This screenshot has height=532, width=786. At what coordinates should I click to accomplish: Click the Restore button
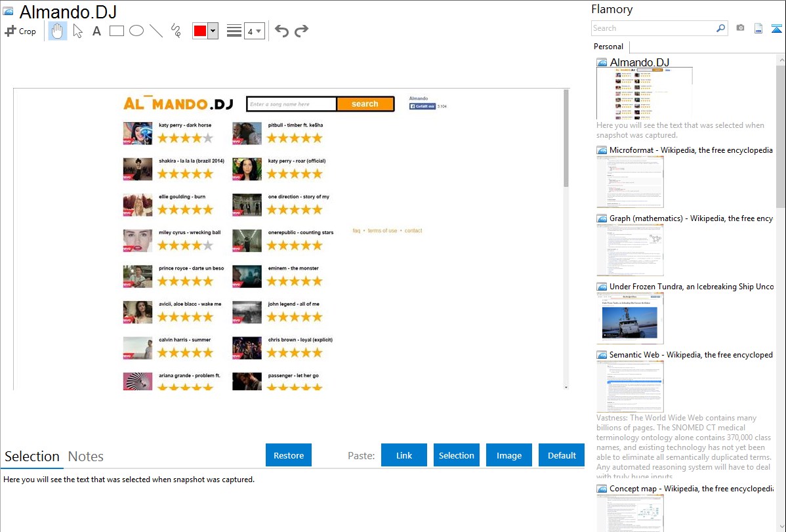pos(289,455)
